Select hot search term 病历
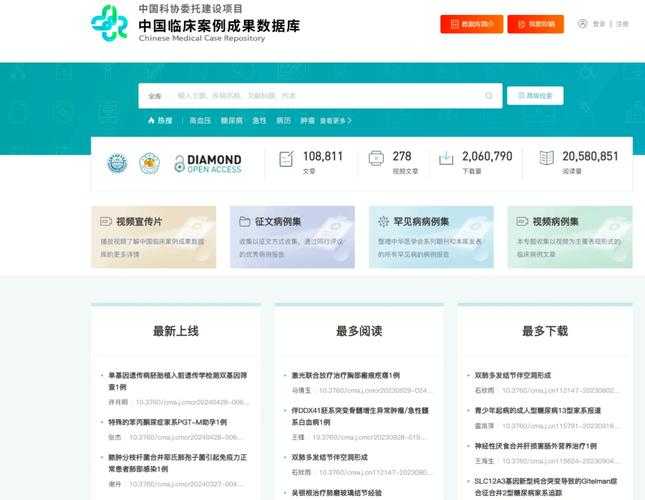645x500 pixels. click(283, 120)
